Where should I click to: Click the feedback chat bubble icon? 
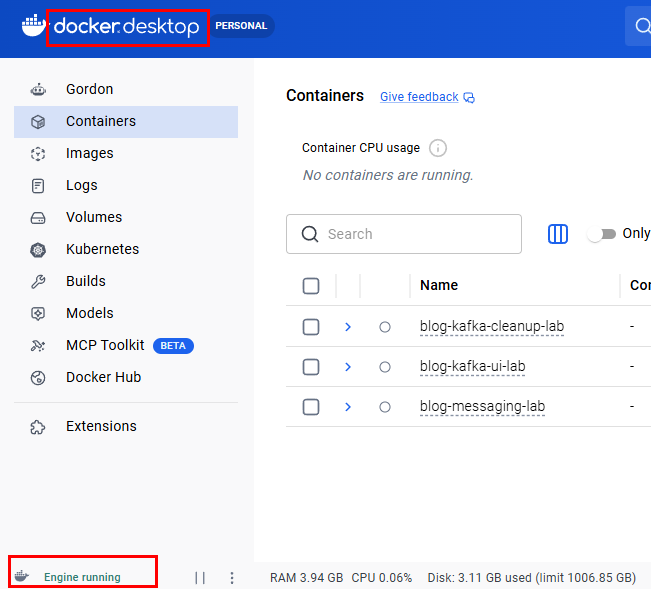click(469, 98)
